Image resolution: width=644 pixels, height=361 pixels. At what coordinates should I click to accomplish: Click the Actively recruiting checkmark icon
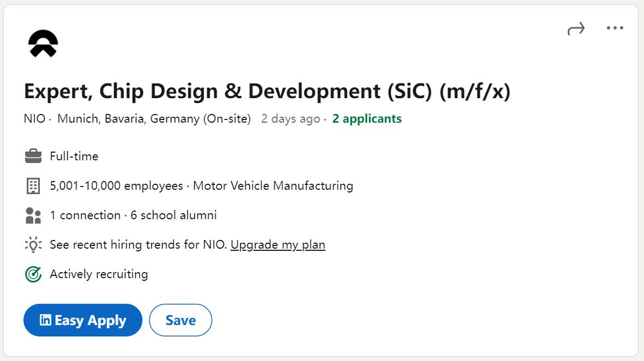click(33, 274)
